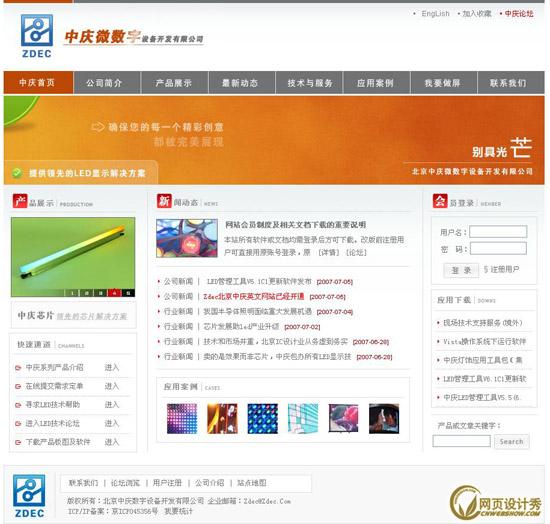Open the purple LED dots case thumbnail
Image resolution: width=550 pixels, height=524 pixels.
pyautogui.click(x=182, y=418)
